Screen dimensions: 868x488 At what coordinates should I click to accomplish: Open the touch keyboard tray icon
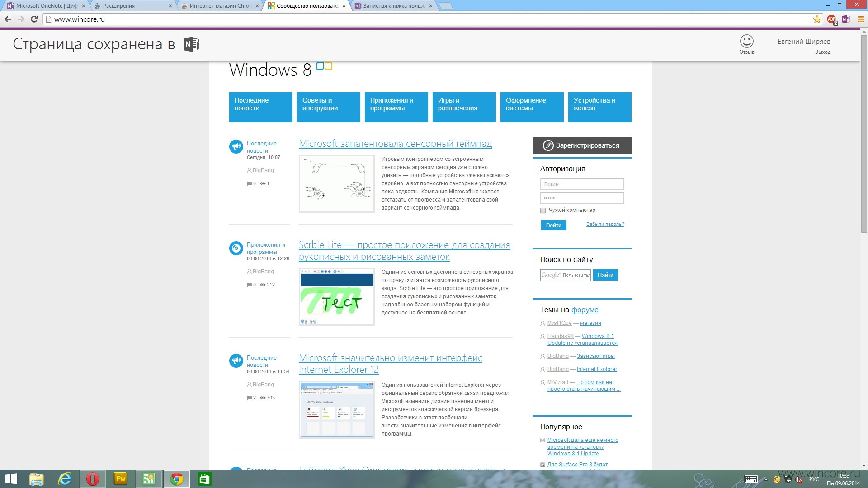coord(751,479)
